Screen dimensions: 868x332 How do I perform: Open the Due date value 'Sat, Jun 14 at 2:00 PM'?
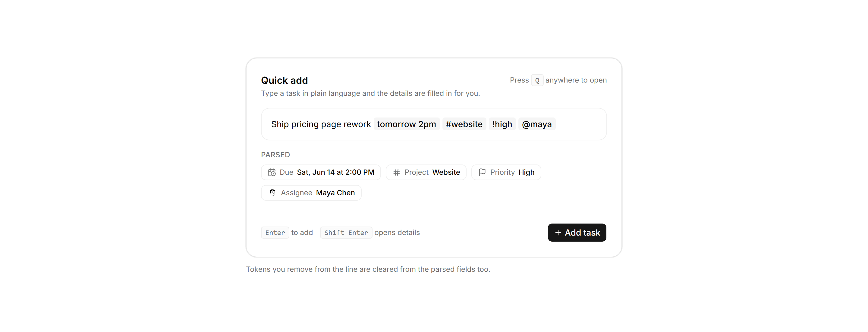point(336,172)
